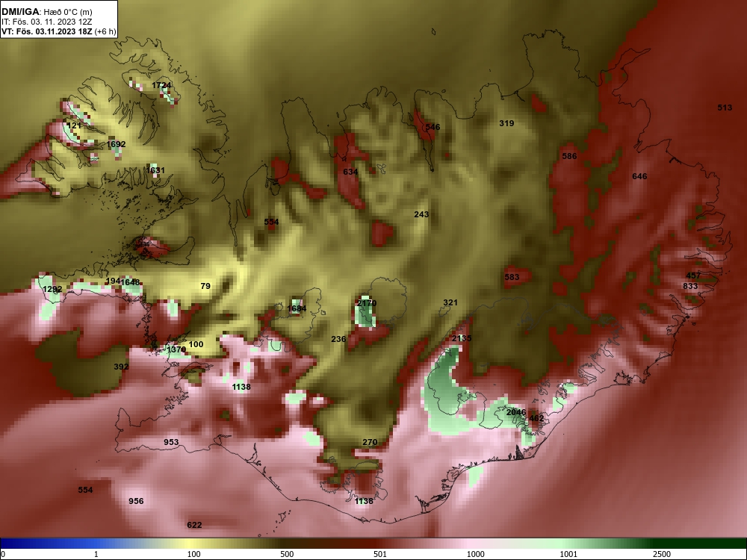This screenshot has width=747, height=560.
Task: Select the map value 79
Action: tap(205, 286)
